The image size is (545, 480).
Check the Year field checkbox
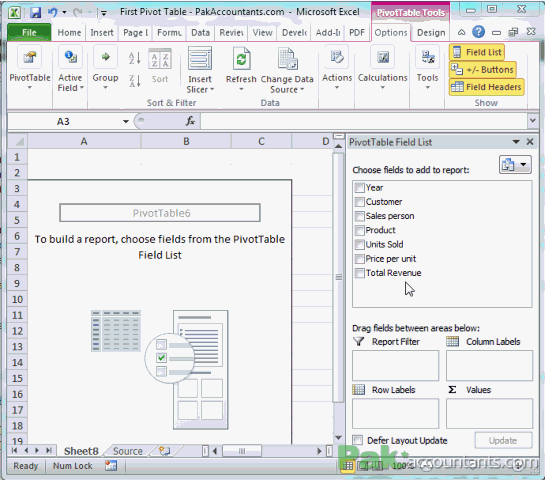pyautogui.click(x=359, y=188)
